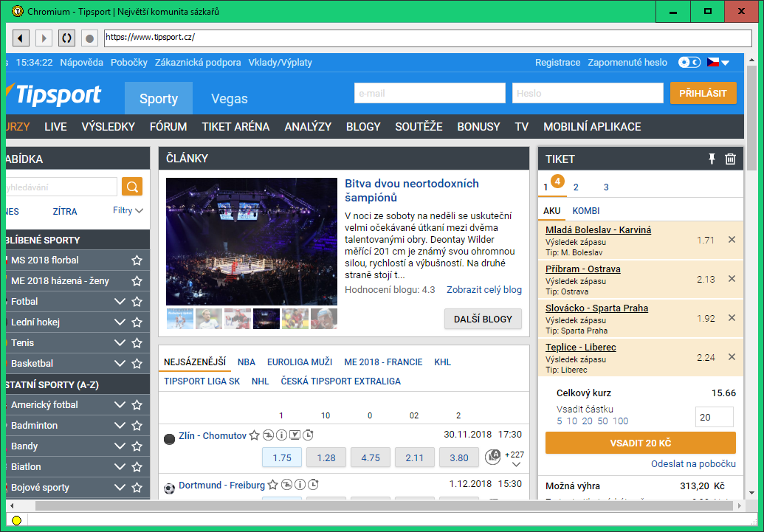The width and height of the screenshot is (764, 532).
Task: Toggle the light/dark mode switch
Action: click(689, 63)
